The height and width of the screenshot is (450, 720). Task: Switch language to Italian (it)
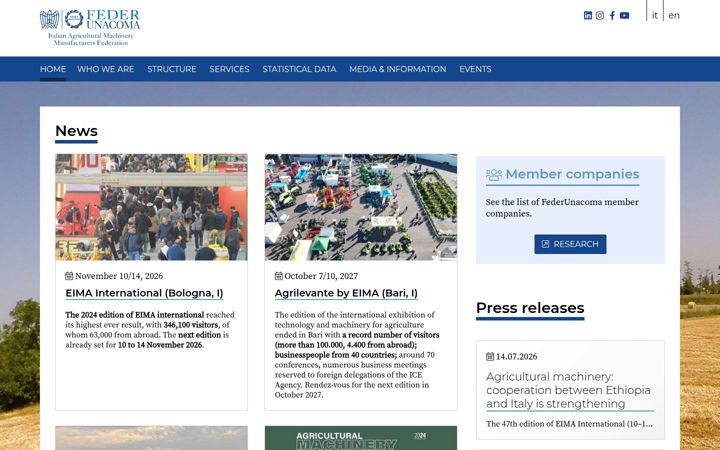click(x=655, y=15)
